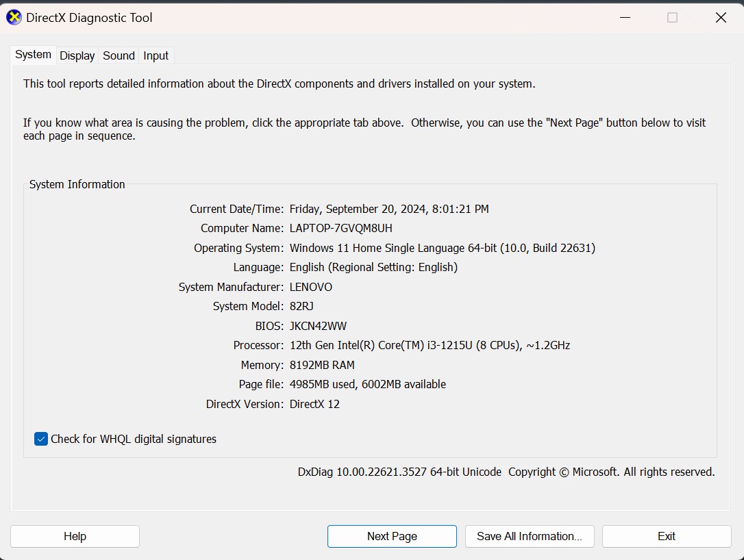The width and height of the screenshot is (744, 560).
Task: Click the 8192MB RAM memory value
Action: tap(322, 365)
